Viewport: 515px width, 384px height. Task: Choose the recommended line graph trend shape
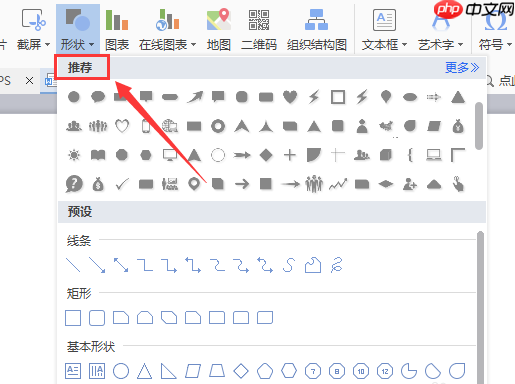point(338,184)
